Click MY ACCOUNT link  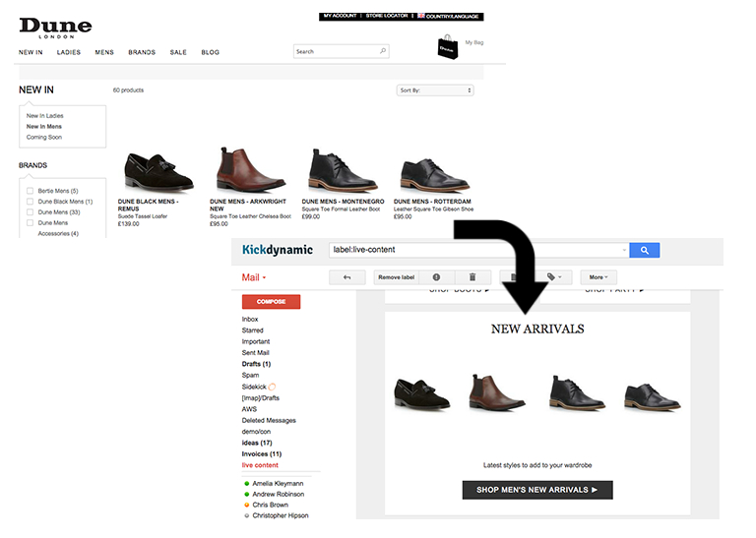[340, 16]
